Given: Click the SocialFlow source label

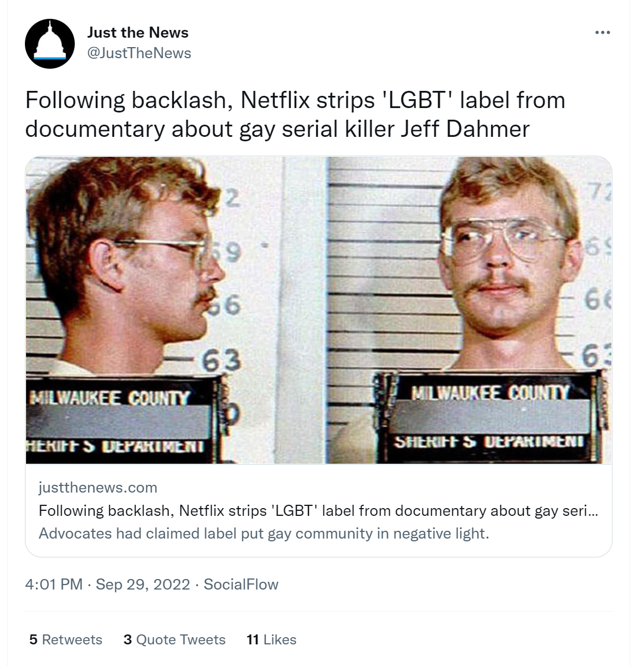Looking at the screenshot, I should 241,585.
